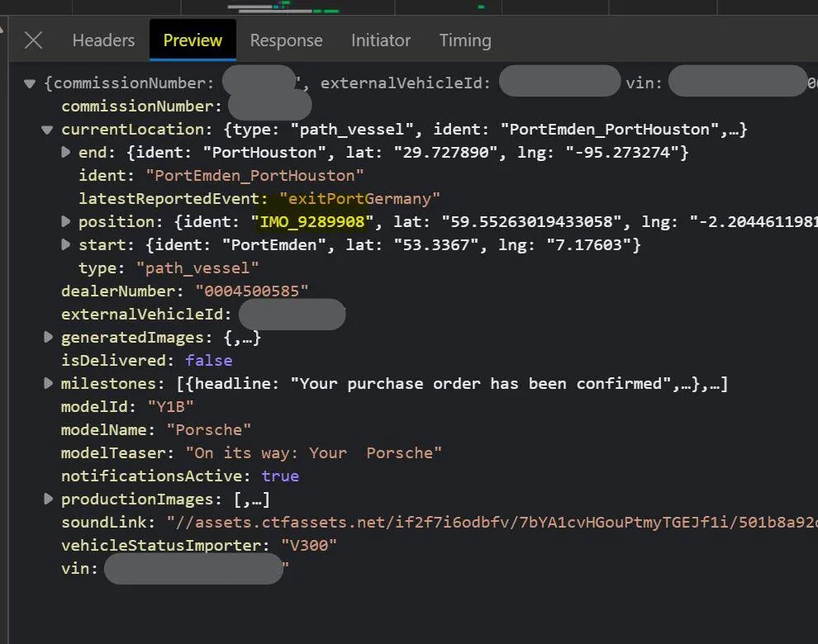Close the request details panel
Image resolution: width=818 pixels, height=644 pixels.
click(x=33, y=40)
